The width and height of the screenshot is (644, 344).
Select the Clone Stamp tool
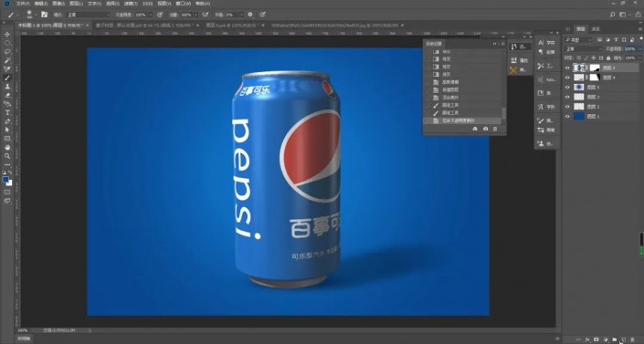tap(7, 87)
